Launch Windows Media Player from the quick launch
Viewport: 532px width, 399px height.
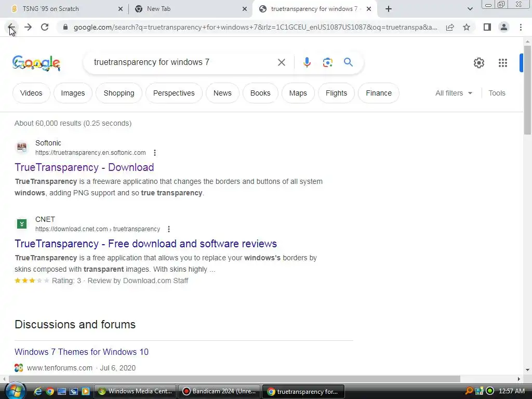click(x=86, y=391)
